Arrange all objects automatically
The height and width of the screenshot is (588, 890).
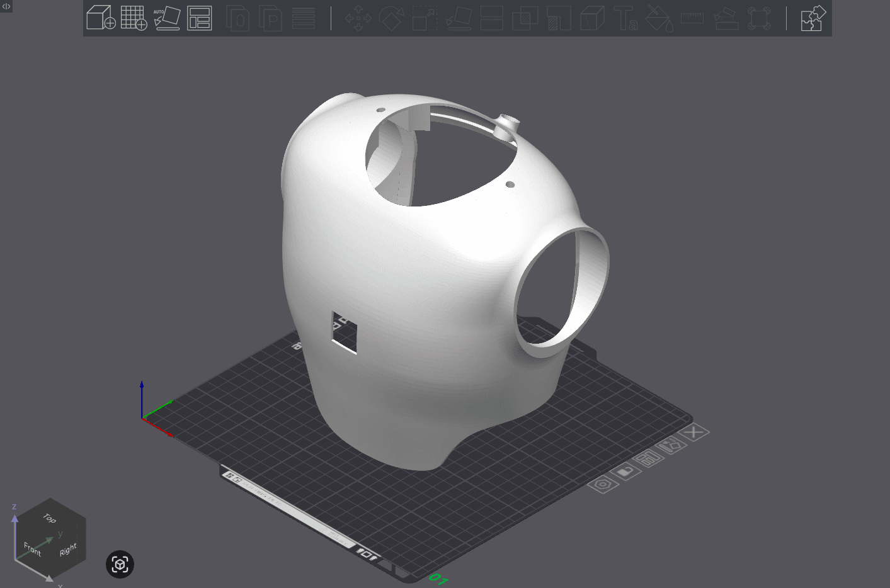click(200, 19)
